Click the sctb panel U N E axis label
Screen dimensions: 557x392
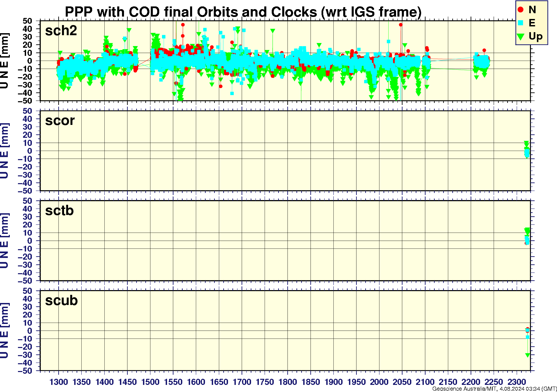point(4,241)
